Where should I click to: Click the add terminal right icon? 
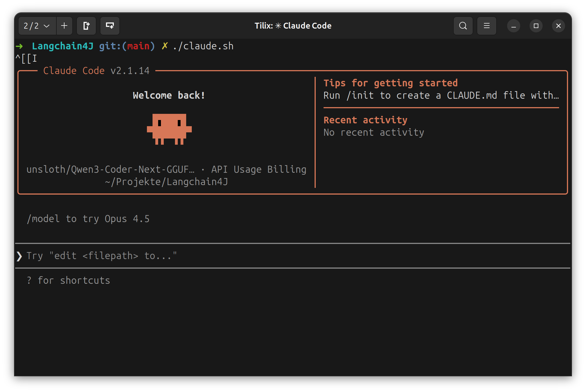86,26
